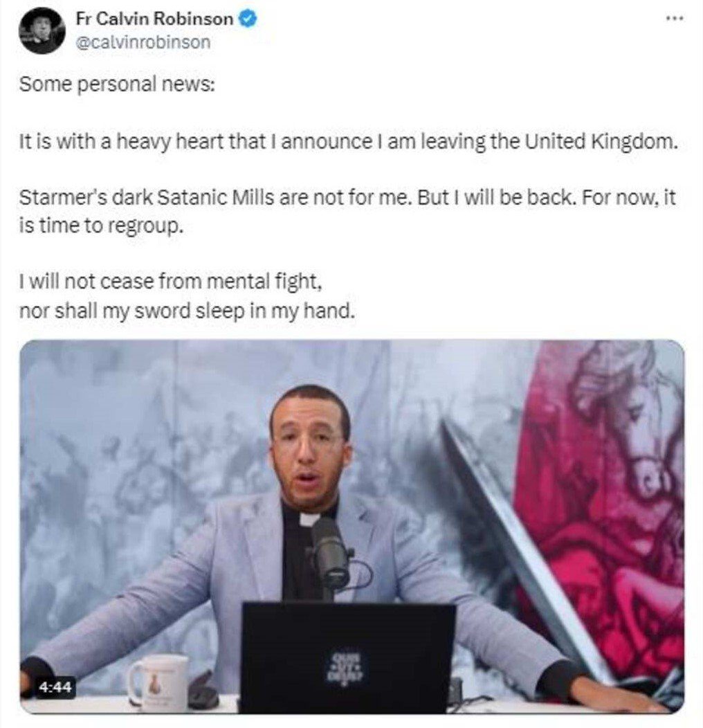
Task: Click the line 'I will not cease from mental fight'
Action: 170,282
